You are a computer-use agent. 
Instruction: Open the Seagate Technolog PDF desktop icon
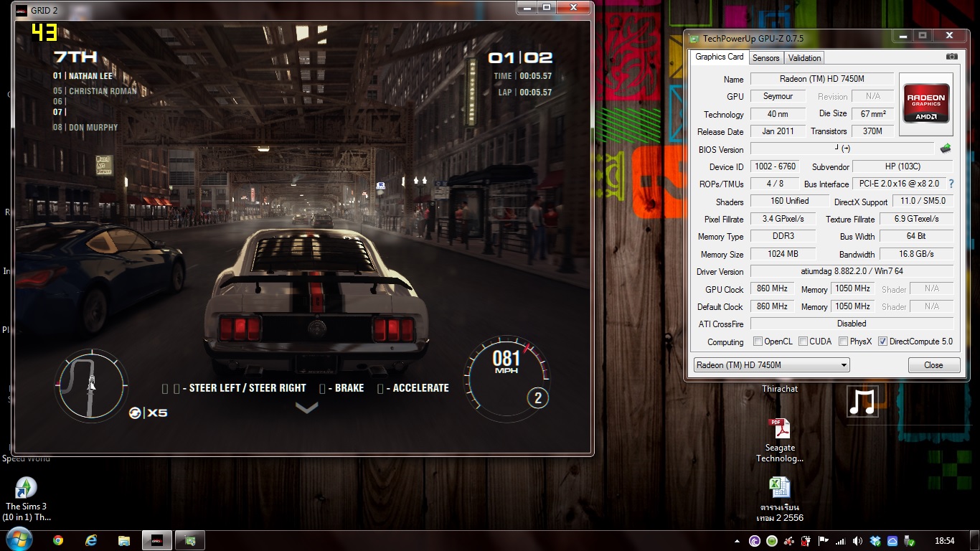(779, 429)
